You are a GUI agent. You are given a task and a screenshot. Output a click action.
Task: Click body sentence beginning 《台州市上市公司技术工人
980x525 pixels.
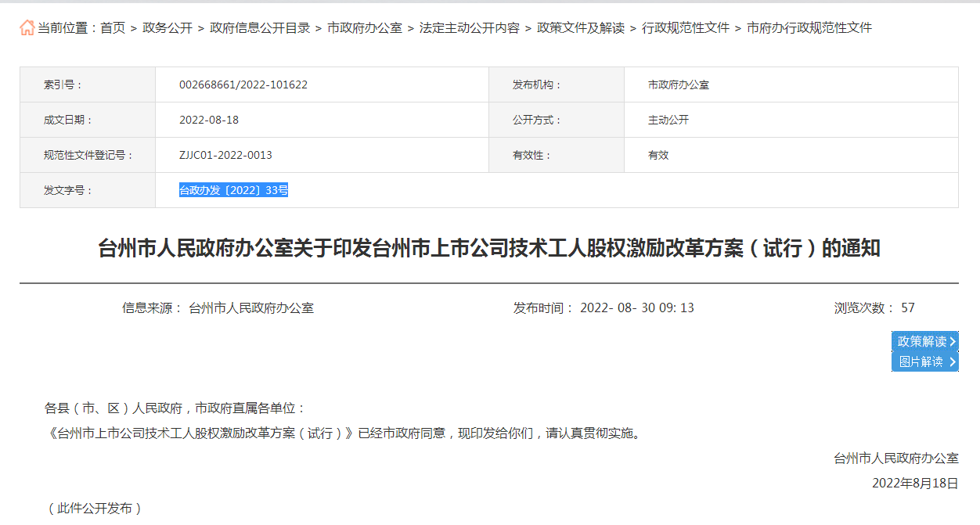pos(345,433)
